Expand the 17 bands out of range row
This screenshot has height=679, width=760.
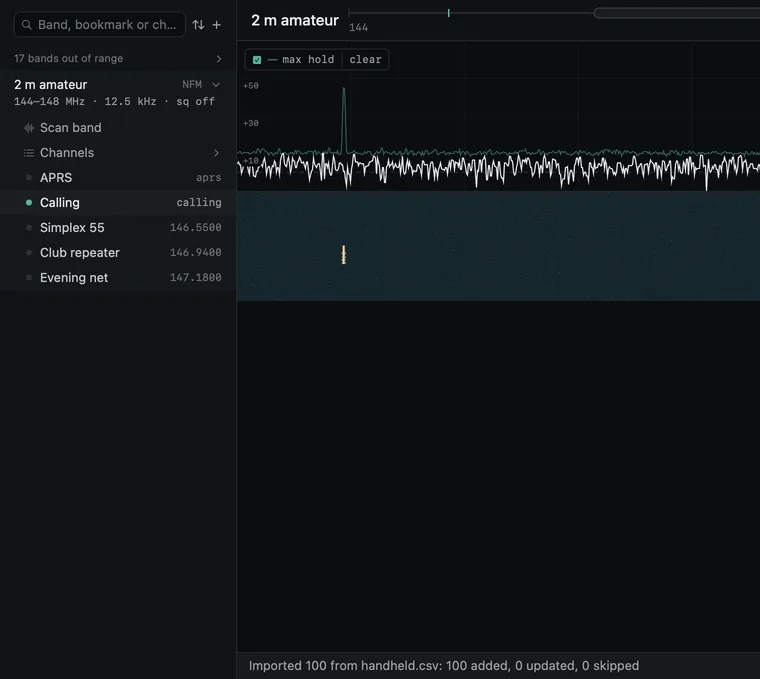tap(118, 59)
